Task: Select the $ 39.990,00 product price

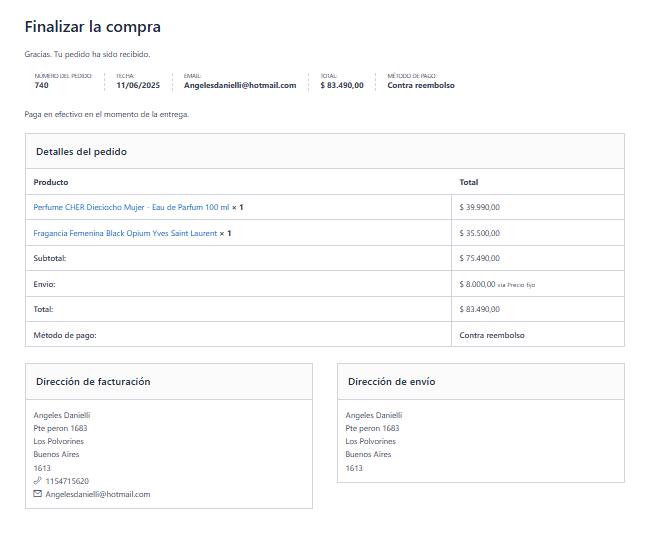Action: pos(480,207)
